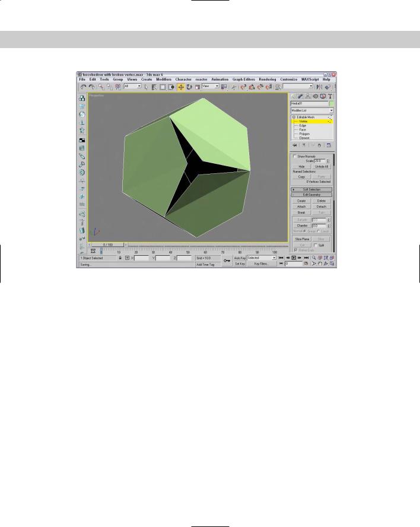This screenshot has height=527, width=420.
Task: Open the Modifier List dropdown
Action: pyautogui.click(x=312, y=110)
